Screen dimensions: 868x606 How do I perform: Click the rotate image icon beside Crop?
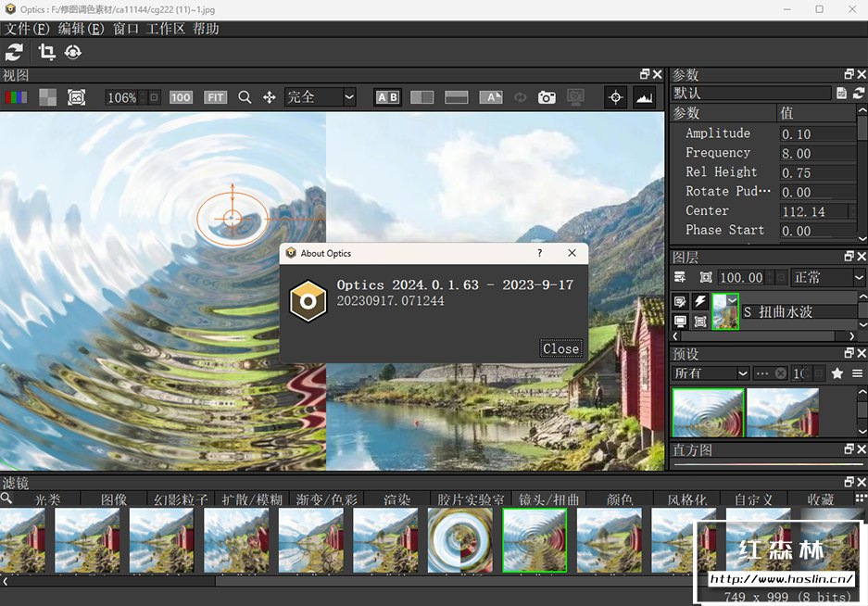coord(73,52)
